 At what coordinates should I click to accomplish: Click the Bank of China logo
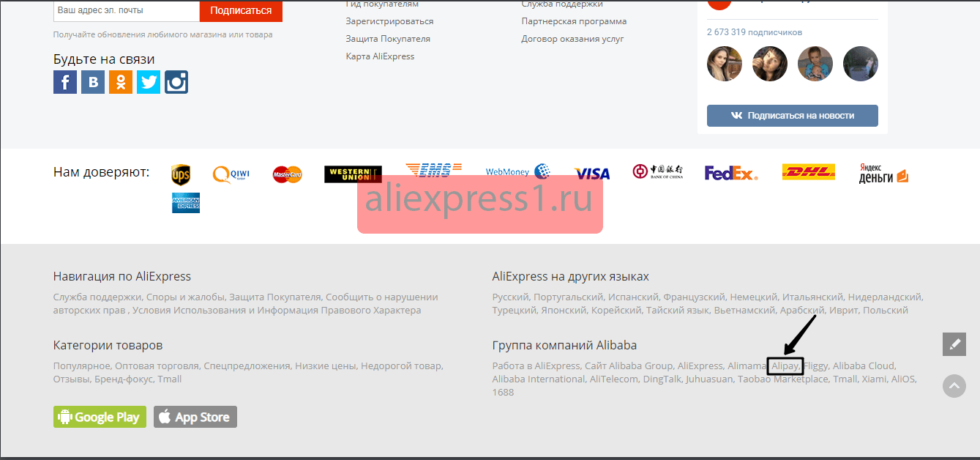tap(658, 172)
